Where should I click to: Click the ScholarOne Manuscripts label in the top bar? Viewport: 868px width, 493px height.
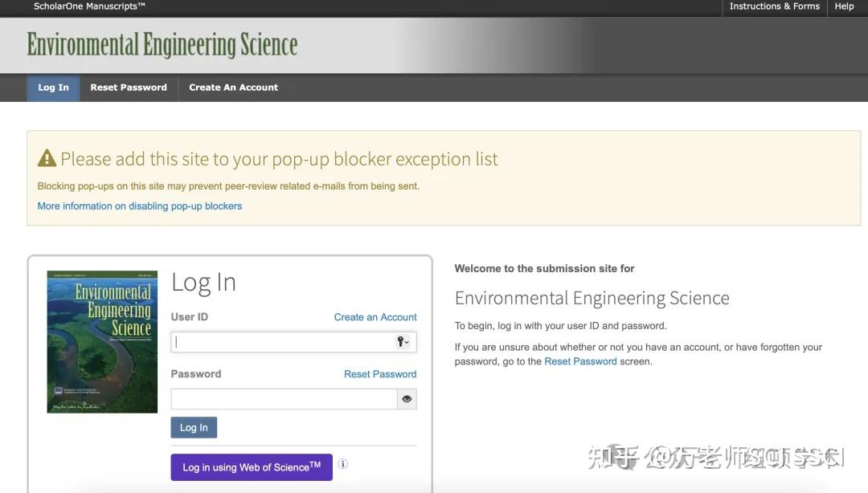point(88,6)
